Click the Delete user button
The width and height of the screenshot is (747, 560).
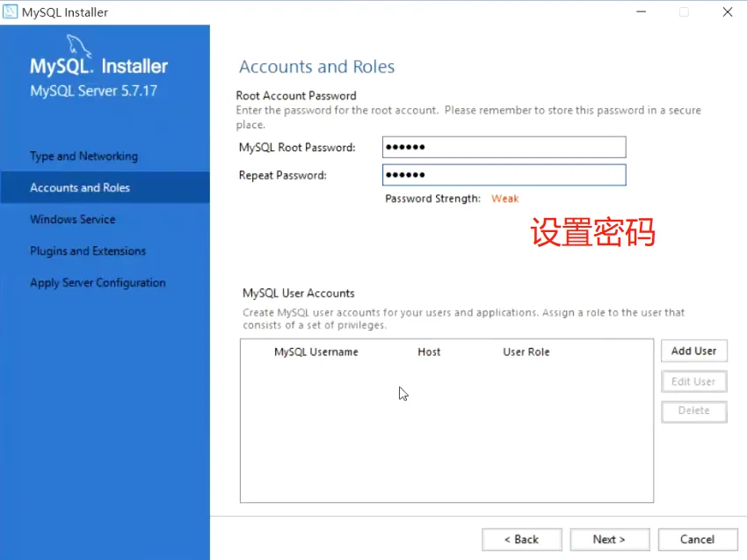pos(694,411)
